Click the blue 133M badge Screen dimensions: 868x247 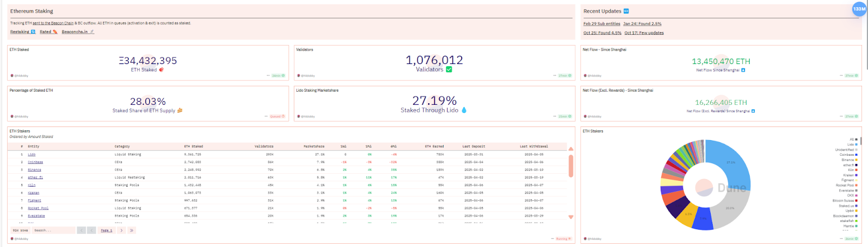tap(859, 9)
